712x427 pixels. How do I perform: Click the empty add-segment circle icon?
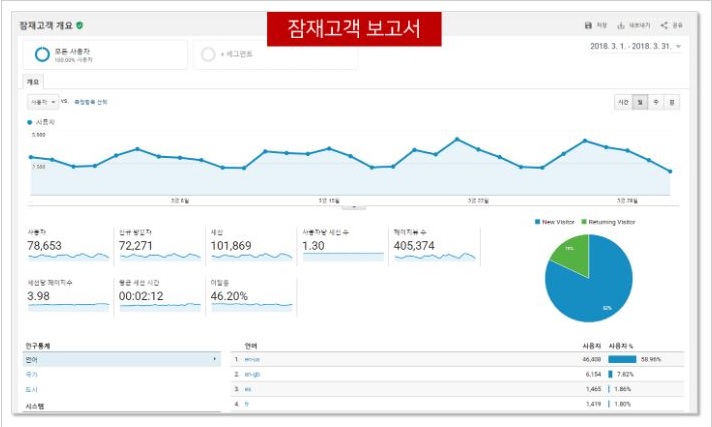pos(208,54)
